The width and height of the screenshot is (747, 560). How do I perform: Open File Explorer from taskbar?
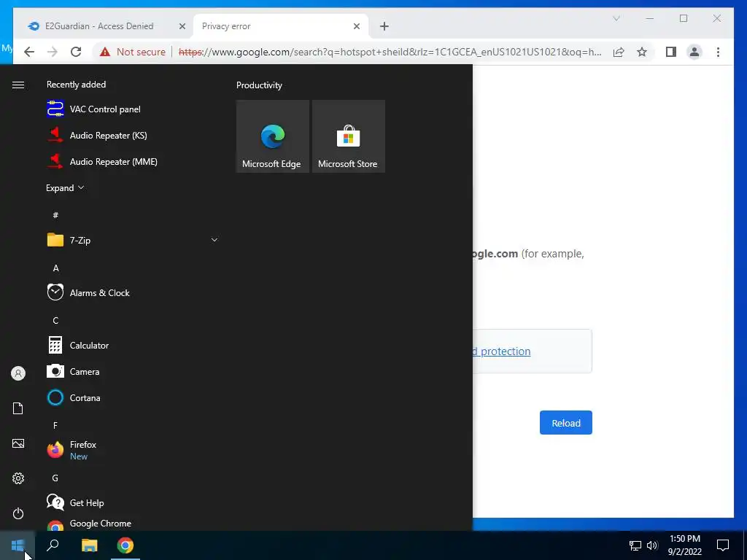pos(89,545)
